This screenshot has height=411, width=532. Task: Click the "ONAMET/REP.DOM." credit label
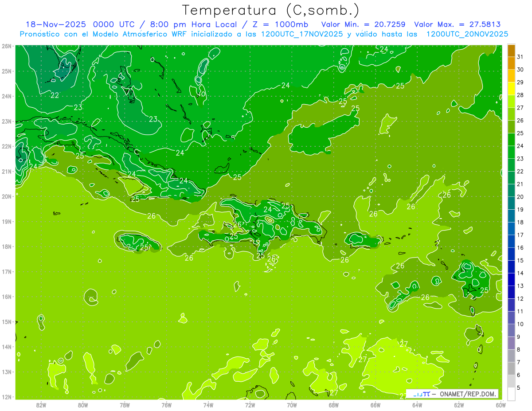pos(468,394)
